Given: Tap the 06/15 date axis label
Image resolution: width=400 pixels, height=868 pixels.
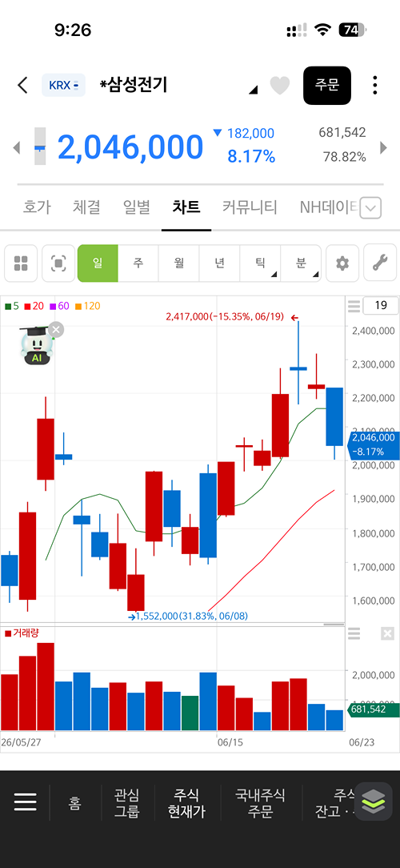Looking at the screenshot, I should point(230,742).
